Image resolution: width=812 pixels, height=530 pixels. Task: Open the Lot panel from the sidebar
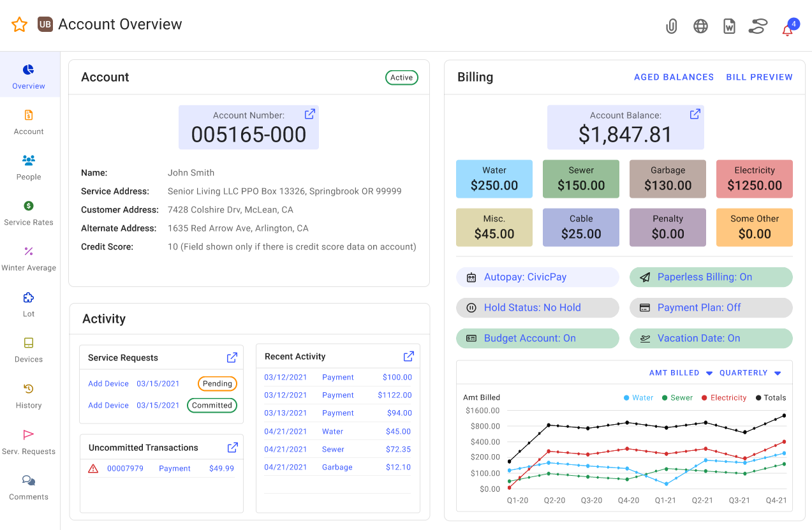point(28,305)
